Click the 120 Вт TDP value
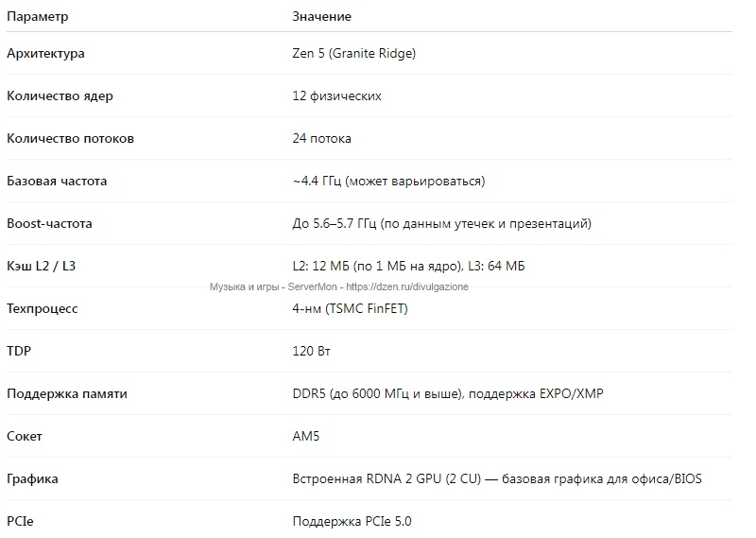The image size is (756, 538). [x=312, y=351]
